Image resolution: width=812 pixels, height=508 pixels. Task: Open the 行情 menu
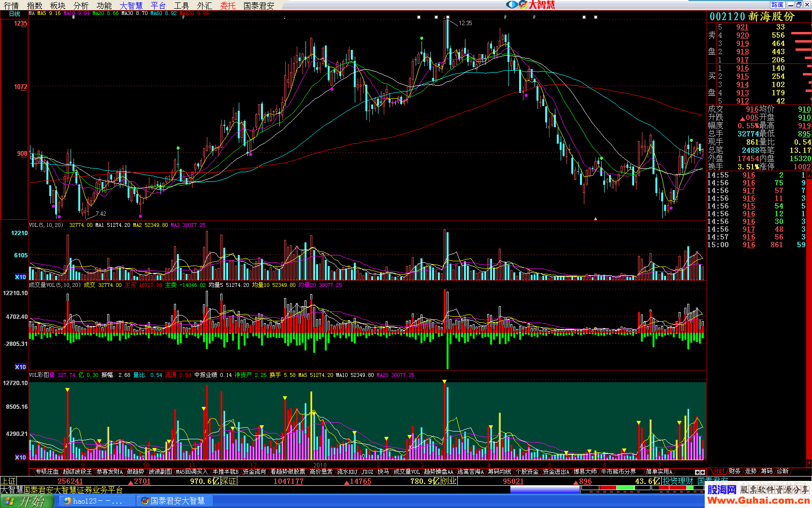click(11, 6)
